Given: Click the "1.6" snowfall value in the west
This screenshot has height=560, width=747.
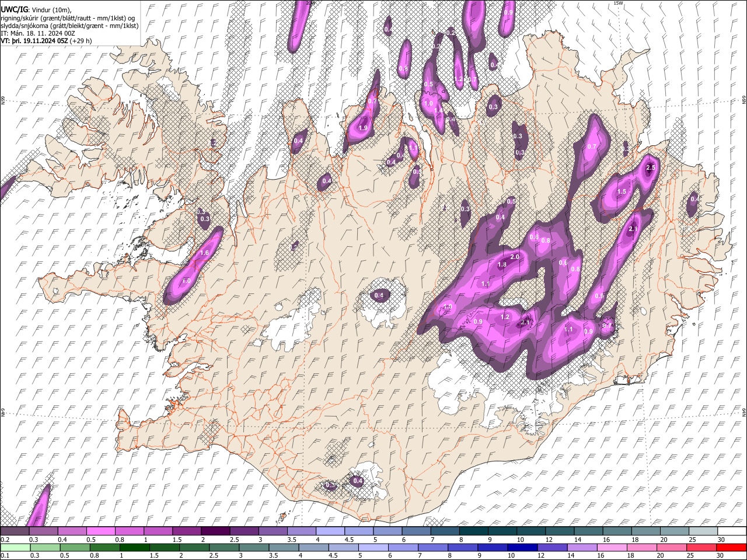Looking at the screenshot, I should coord(204,253).
